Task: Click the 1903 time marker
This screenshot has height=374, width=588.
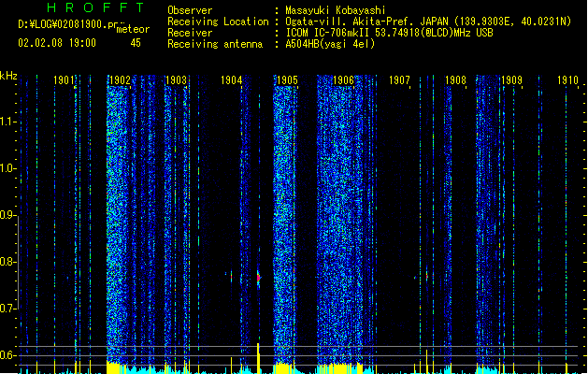Action: click(176, 80)
